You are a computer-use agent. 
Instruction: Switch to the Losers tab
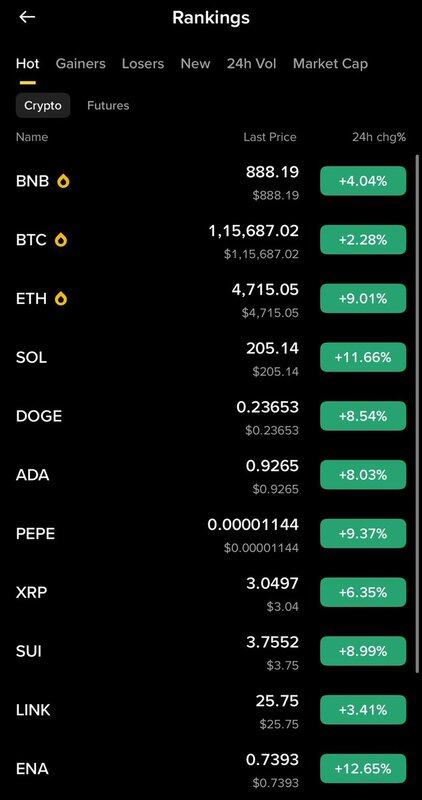tap(143, 64)
